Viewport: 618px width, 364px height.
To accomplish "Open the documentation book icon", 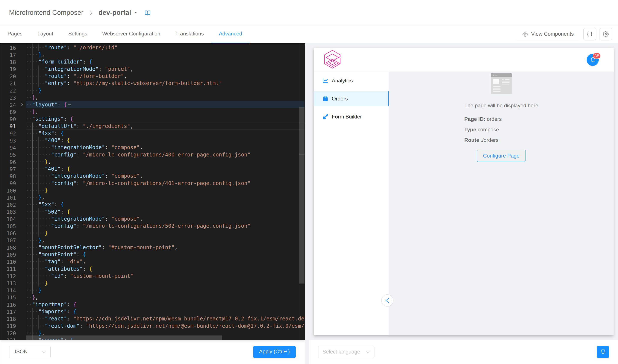I will pos(147,13).
